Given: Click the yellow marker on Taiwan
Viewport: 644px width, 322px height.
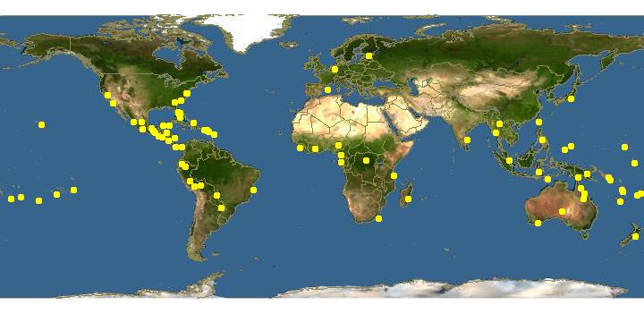Looking at the screenshot, I should click(538, 122).
